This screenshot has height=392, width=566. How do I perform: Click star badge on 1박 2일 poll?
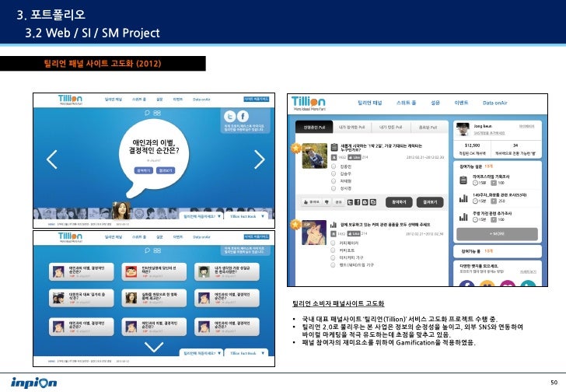(296, 148)
